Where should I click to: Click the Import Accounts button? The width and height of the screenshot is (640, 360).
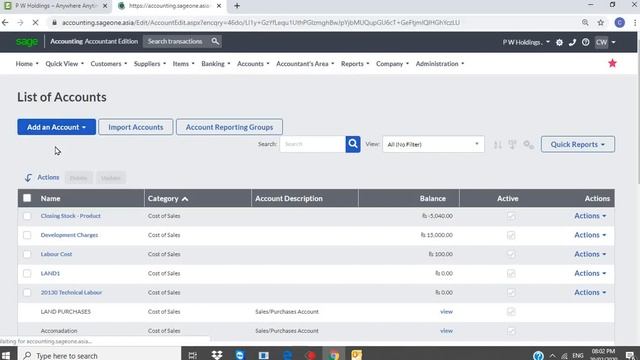coord(136,127)
